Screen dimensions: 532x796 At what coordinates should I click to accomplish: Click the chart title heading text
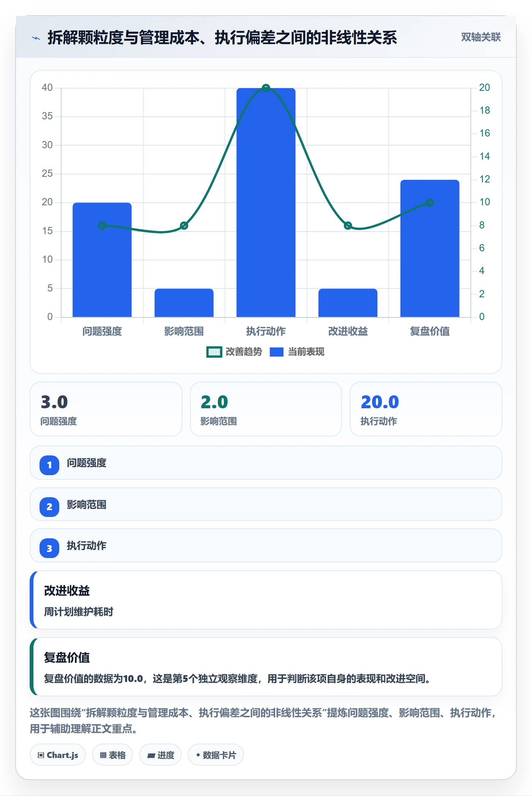click(x=222, y=38)
